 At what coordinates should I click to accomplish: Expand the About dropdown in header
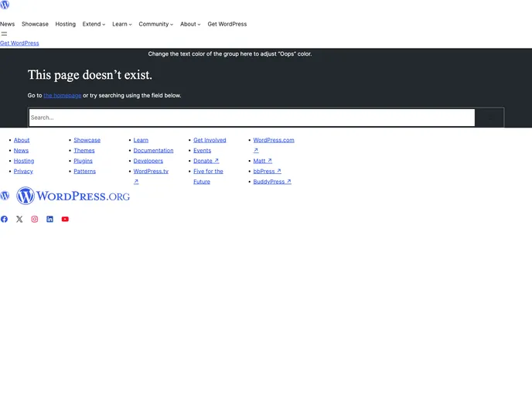191,24
